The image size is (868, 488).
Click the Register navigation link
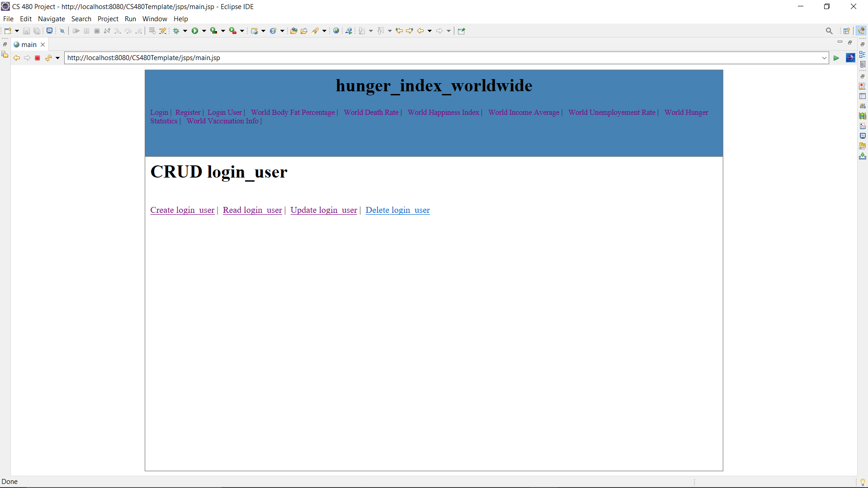click(188, 113)
